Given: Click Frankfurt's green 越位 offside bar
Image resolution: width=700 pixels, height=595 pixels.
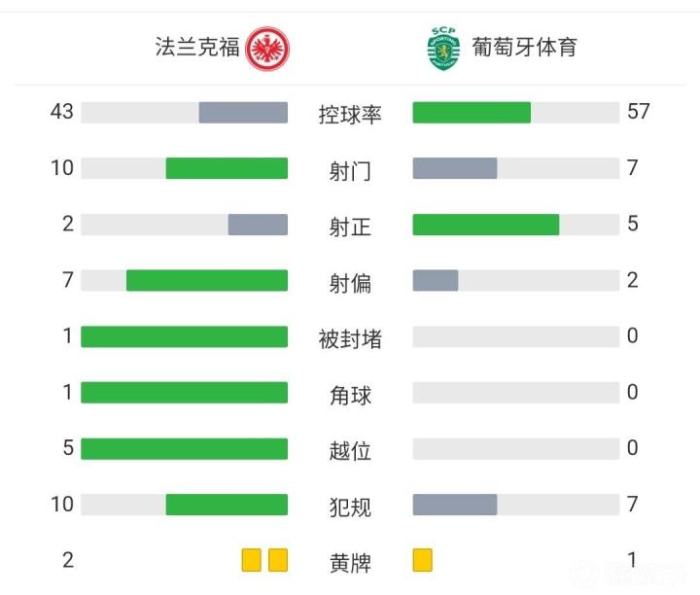Looking at the screenshot, I should (x=185, y=448).
